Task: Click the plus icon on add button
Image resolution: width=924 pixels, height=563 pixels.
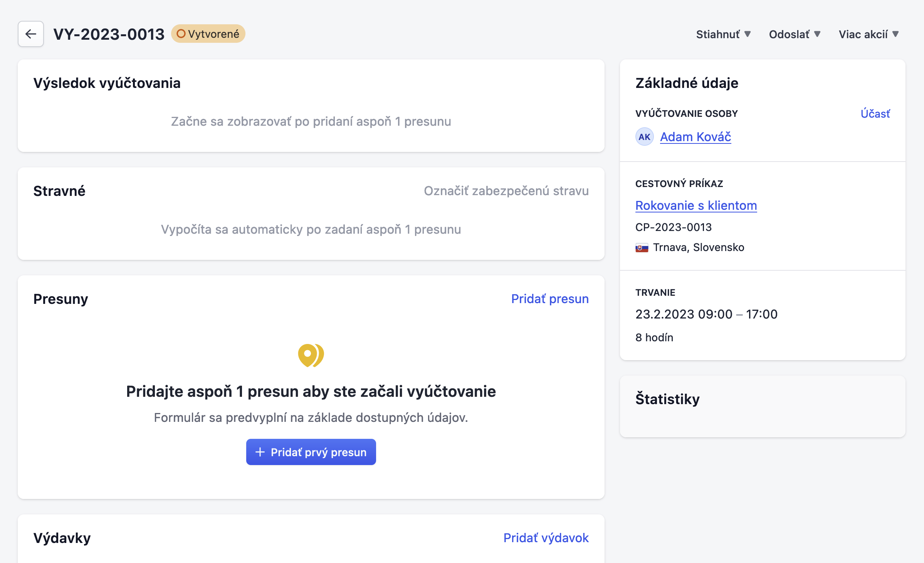Action: click(x=260, y=452)
